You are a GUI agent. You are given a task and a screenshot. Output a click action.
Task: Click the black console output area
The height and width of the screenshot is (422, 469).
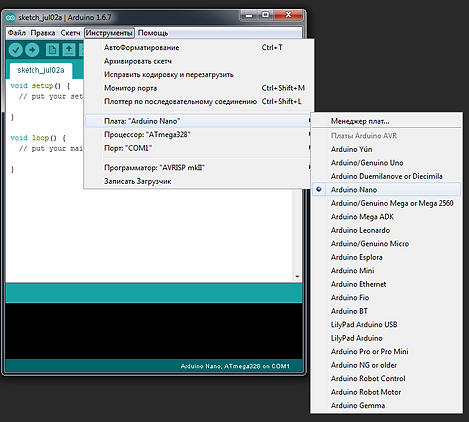(154, 331)
